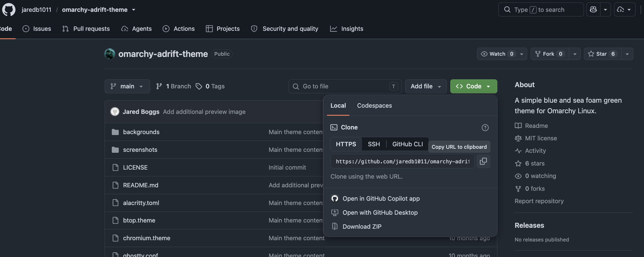Image resolution: width=644 pixels, height=257 pixels.
Task: Open the chromium.theme file
Action: tap(147, 238)
